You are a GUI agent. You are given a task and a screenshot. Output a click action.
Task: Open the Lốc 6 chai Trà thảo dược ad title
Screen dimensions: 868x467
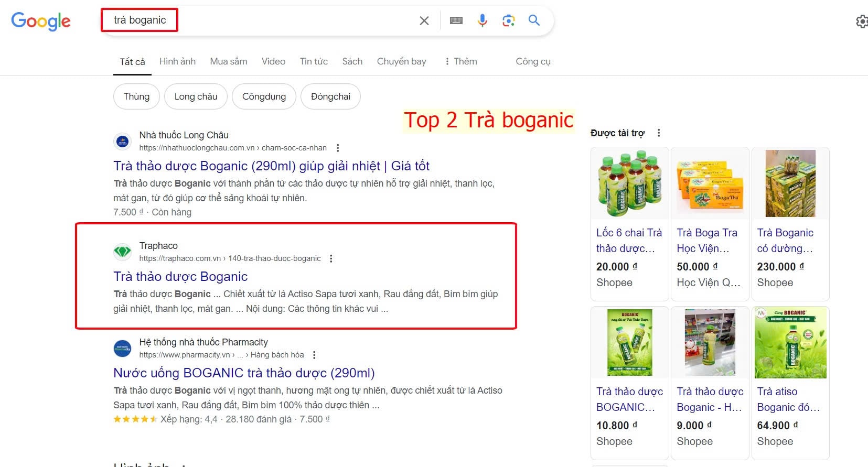tap(629, 241)
